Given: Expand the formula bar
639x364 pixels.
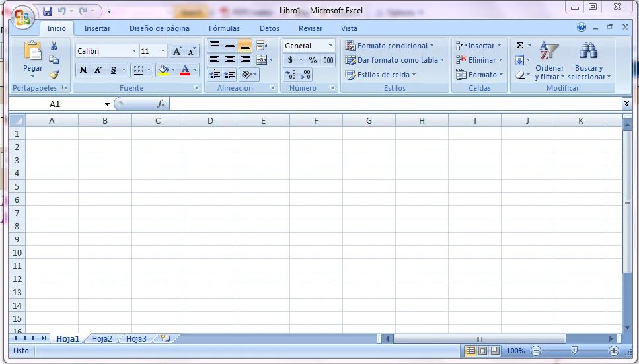Looking at the screenshot, I should point(626,104).
